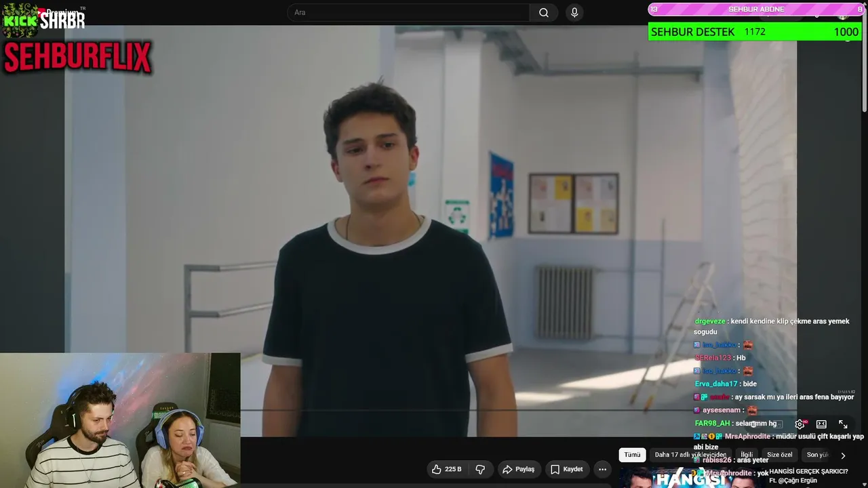Dislike the video with thumbs down
The image size is (868, 488).
coord(480,469)
